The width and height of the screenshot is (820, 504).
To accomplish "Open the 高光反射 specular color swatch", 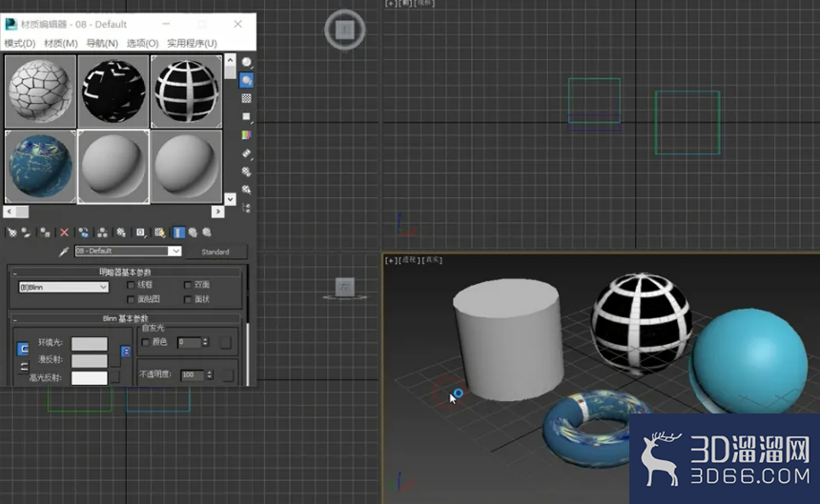I will [x=90, y=377].
